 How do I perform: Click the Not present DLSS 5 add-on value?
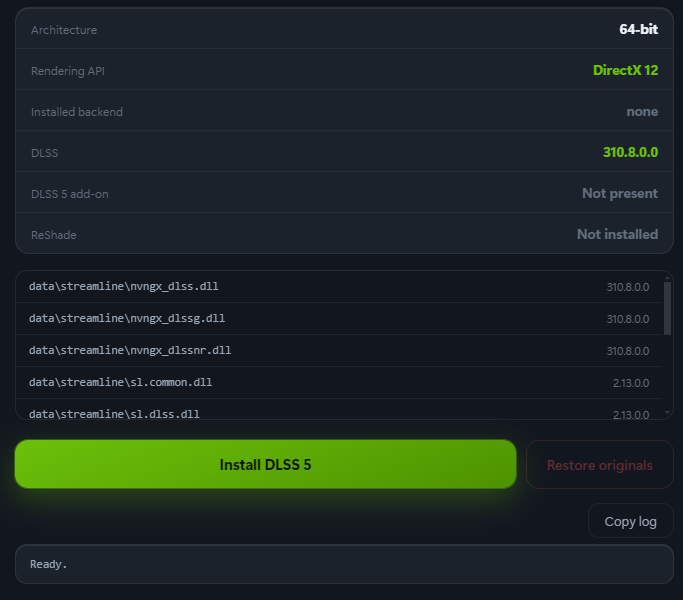pyautogui.click(x=620, y=193)
